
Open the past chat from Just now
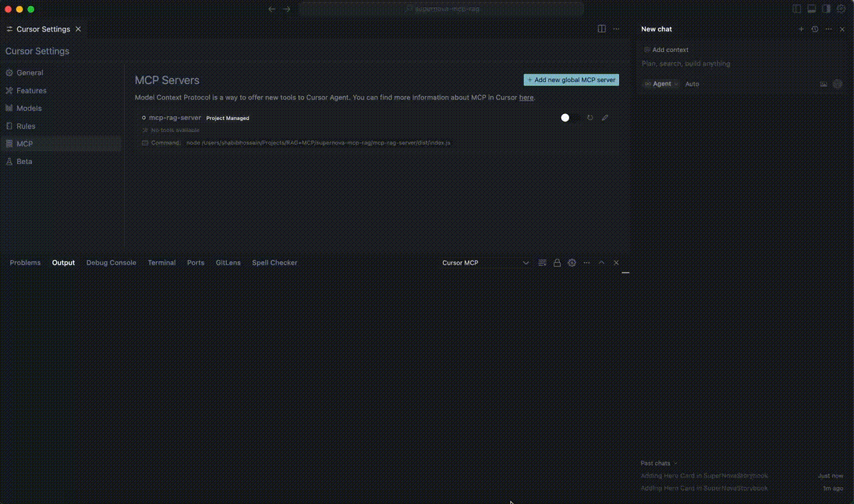tap(742, 476)
